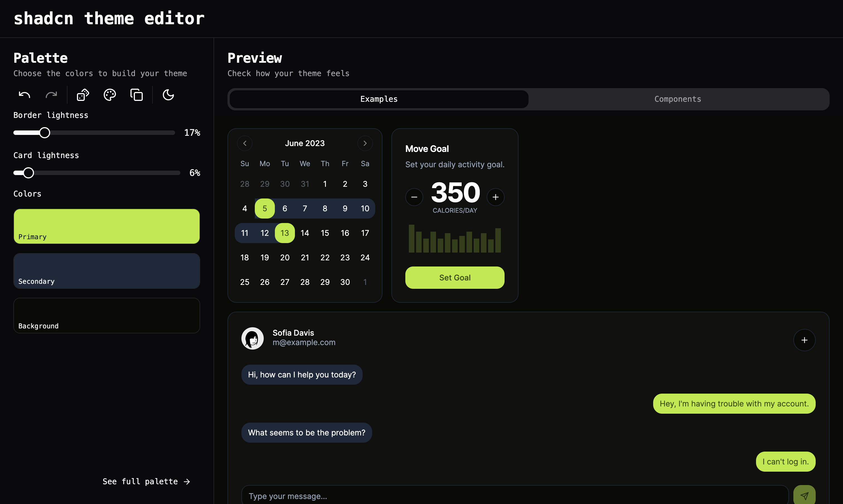Image resolution: width=843 pixels, height=504 pixels.
Task: Click navigate to next month arrow
Action: pos(365,143)
